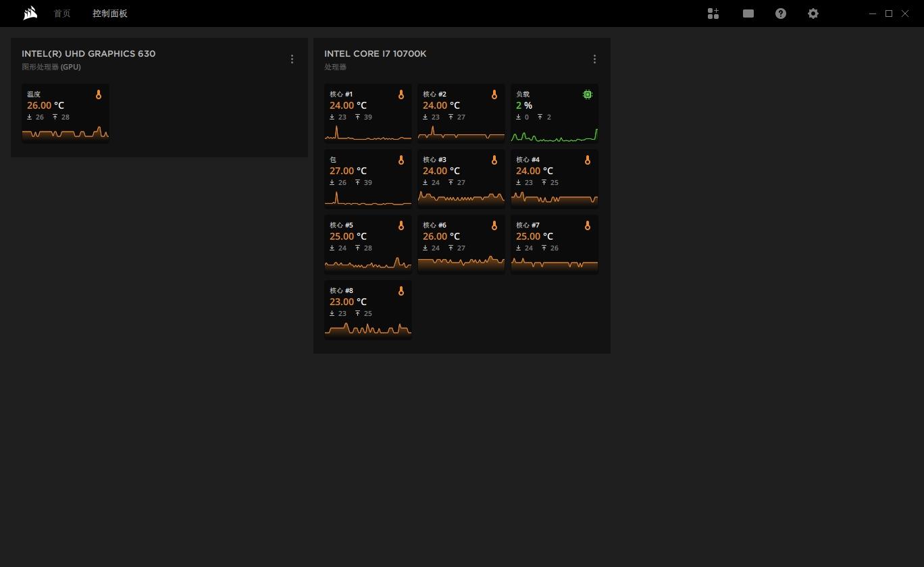The height and width of the screenshot is (567, 924).
Task: Maximize the iCUE window
Action: coord(889,13)
